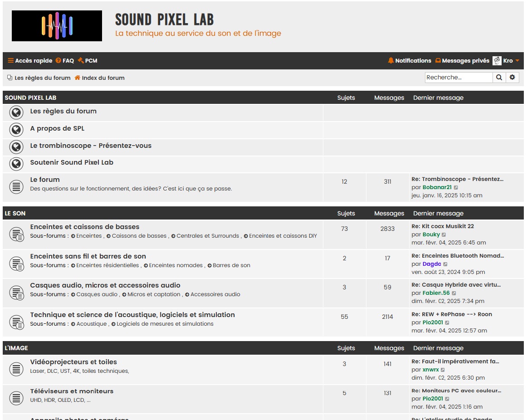This screenshot has height=420, width=527.
Task: Open the search magnifier icon
Action: 499,77
